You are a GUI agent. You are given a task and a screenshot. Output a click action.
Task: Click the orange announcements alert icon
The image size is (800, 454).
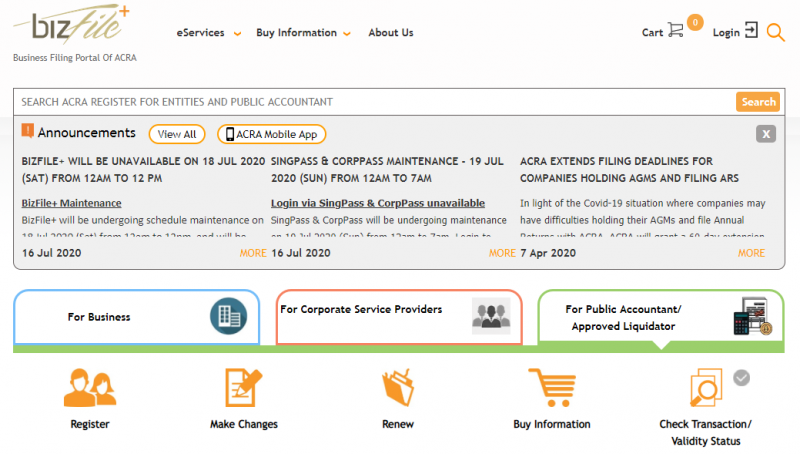click(x=28, y=131)
